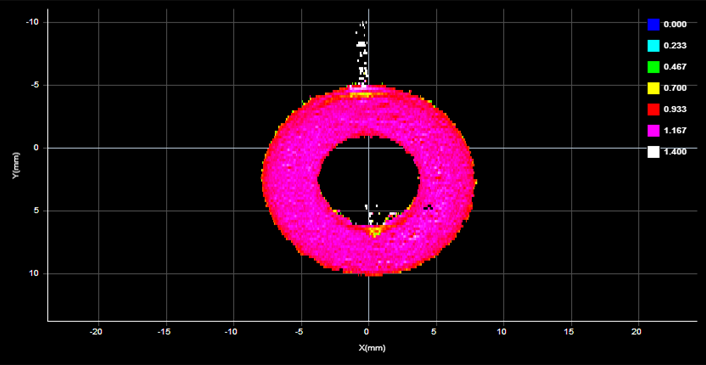Click the red 0.933 legend swatch
Screen dimensions: 706x365
pos(653,109)
